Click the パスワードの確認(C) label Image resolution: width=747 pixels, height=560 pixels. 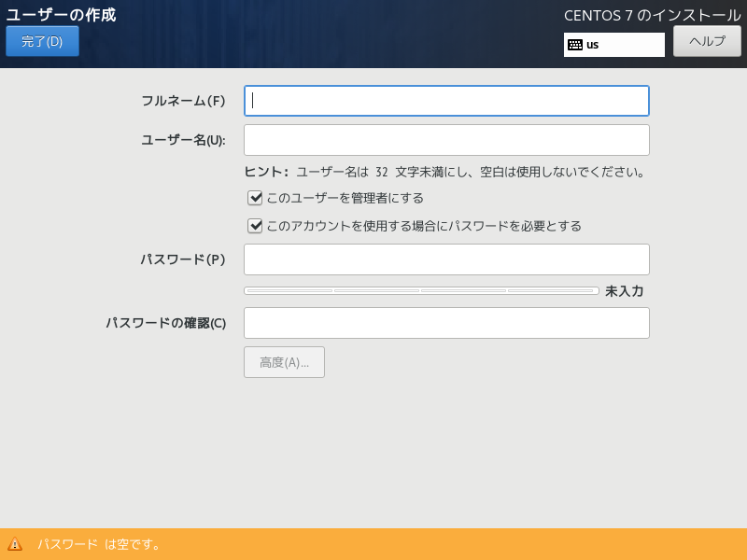(166, 323)
